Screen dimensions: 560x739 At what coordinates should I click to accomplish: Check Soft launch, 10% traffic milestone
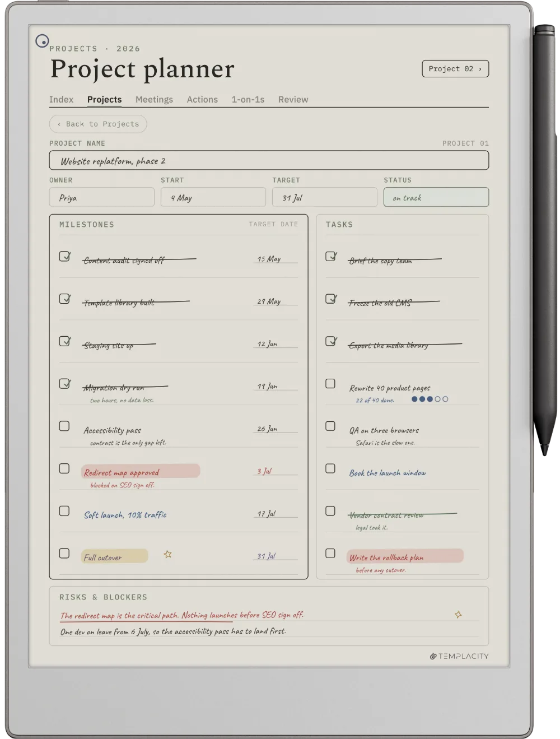pos(64,511)
